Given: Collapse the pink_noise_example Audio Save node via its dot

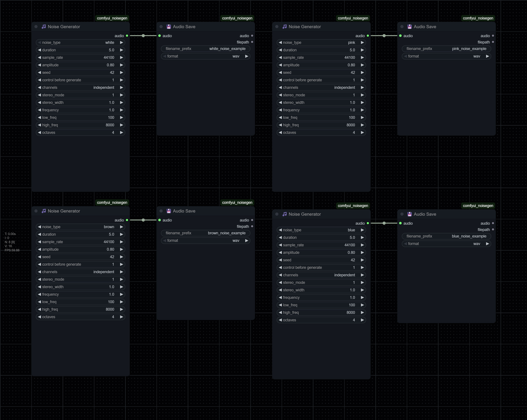Looking at the screenshot, I should pos(402,27).
